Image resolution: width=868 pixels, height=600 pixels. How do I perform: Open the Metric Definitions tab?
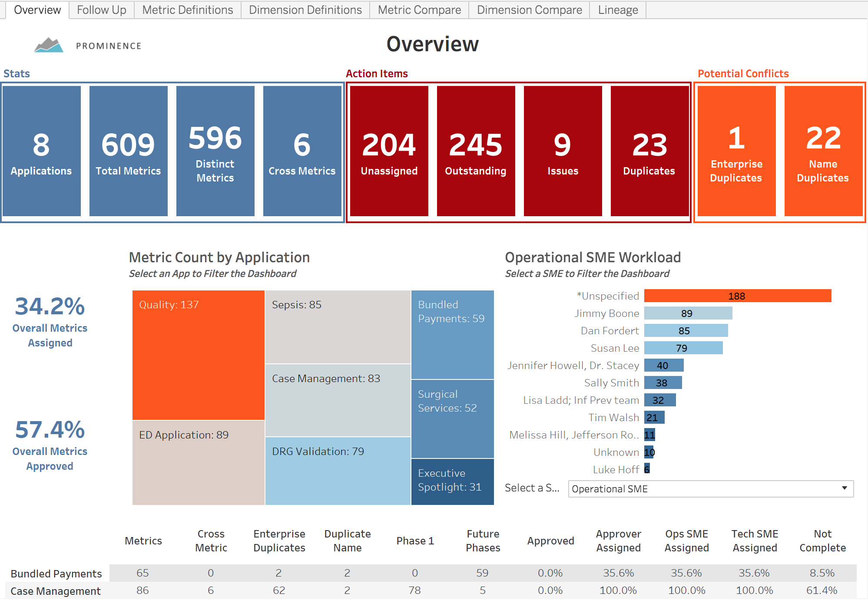tap(187, 10)
